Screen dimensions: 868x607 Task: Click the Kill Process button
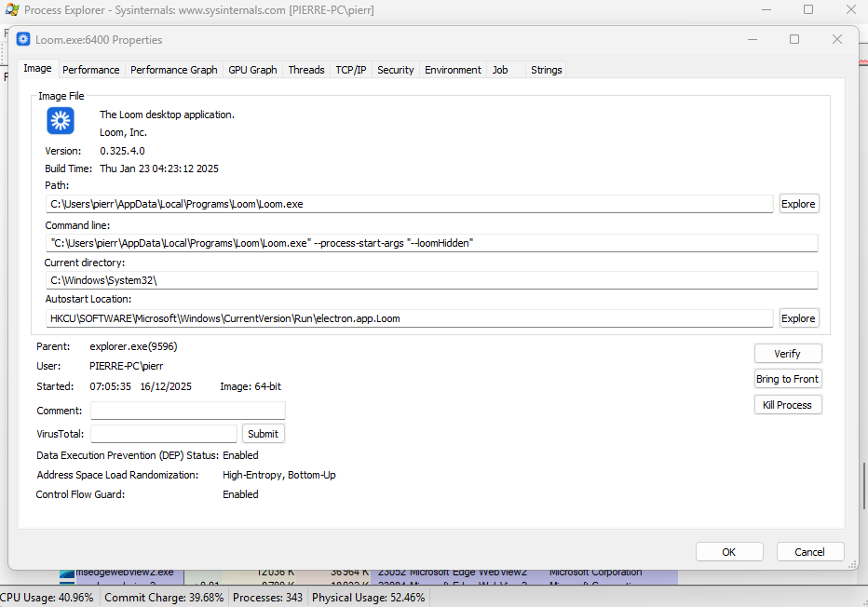[x=787, y=405]
